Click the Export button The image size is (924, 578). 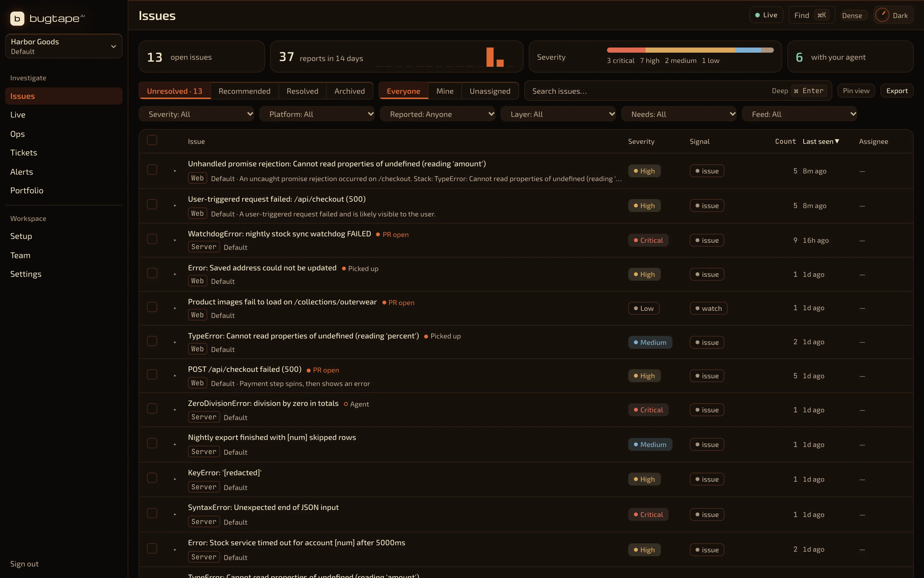(897, 91)
